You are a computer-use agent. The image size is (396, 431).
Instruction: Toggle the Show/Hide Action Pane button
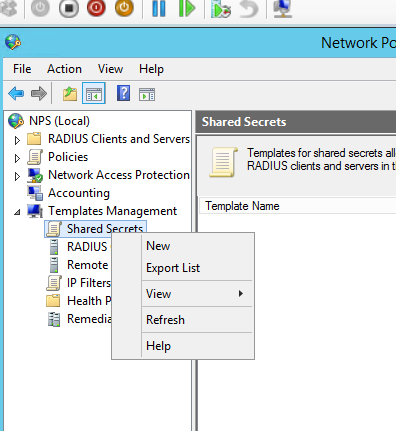147,94
